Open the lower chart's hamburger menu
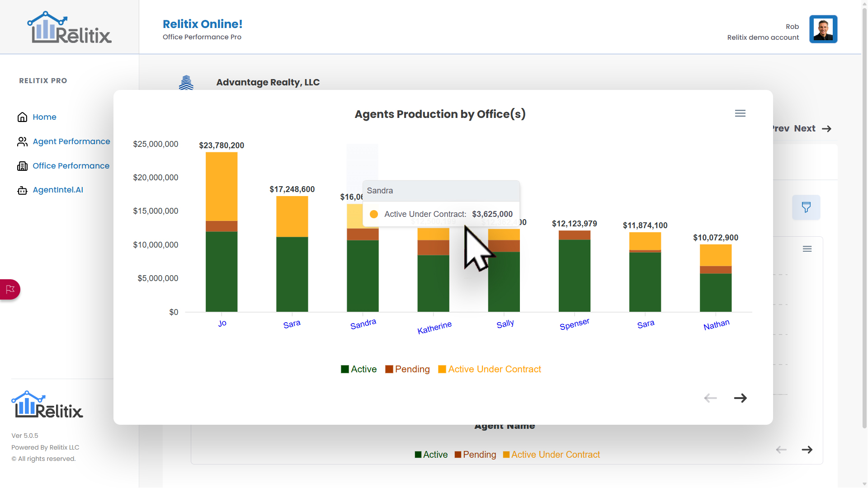868x488 pixels. 807,249
